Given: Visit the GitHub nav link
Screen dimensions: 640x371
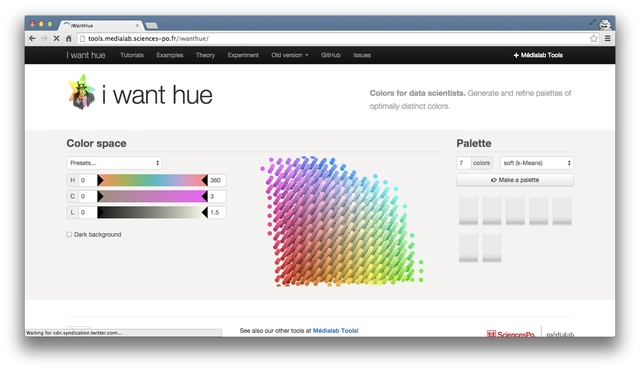Looking at the screenshot, I should point(331,55).
